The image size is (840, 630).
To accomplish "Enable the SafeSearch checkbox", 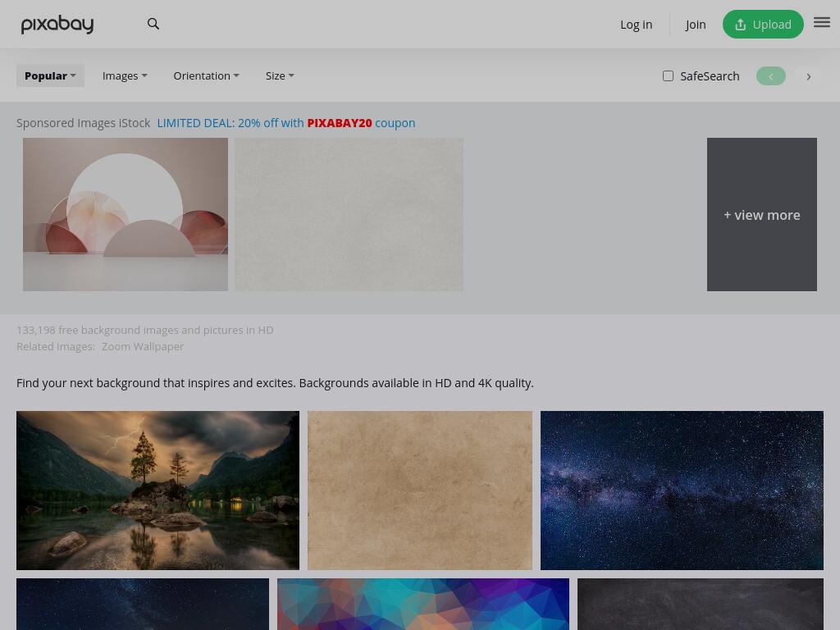I will (668, 76).
